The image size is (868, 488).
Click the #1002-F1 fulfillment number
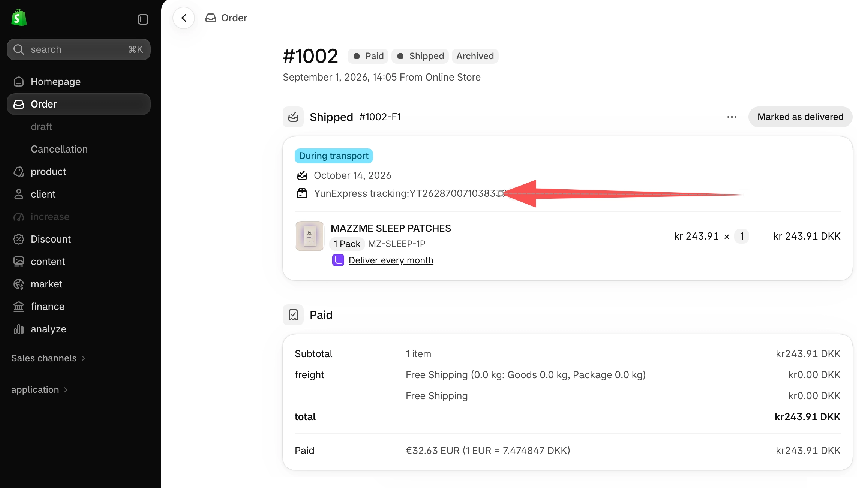(380, 117)
